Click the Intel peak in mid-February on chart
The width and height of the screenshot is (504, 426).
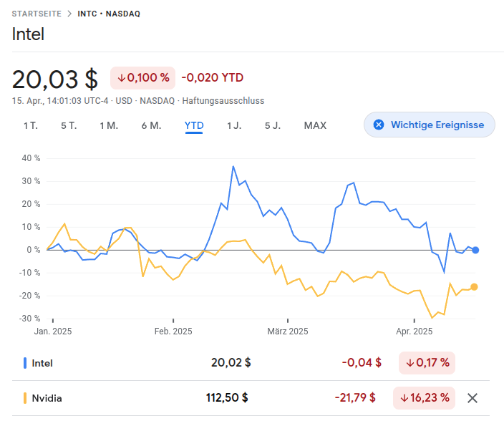(233, 166)
